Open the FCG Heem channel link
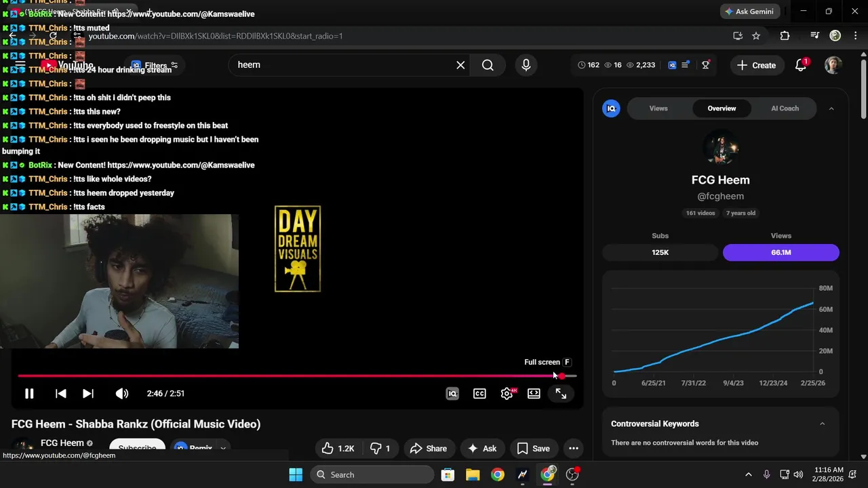 62,443
